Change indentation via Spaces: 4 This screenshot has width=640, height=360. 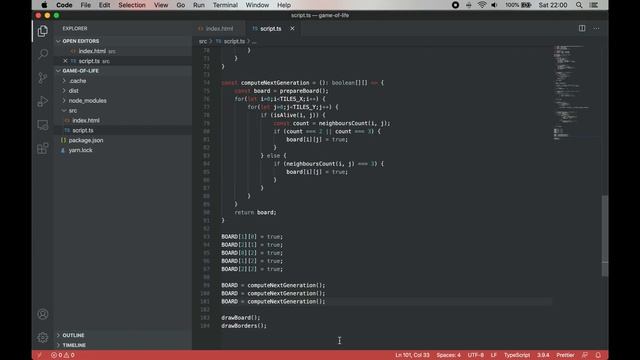[449, 355]
